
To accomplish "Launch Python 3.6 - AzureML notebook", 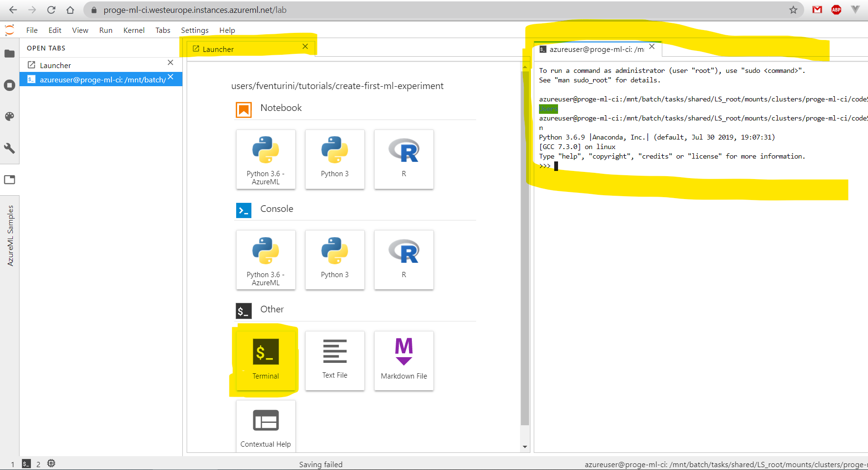I will (x=266, y=160).
